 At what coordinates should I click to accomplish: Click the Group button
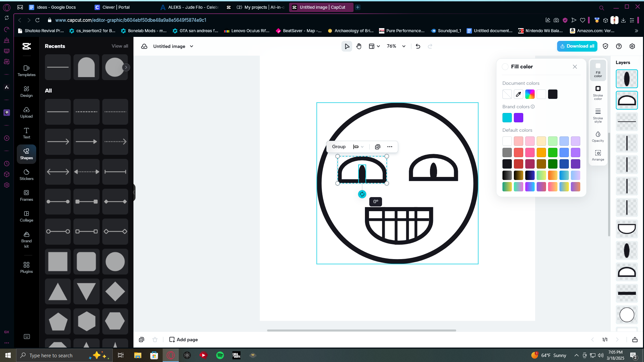(x=339, y=147)
